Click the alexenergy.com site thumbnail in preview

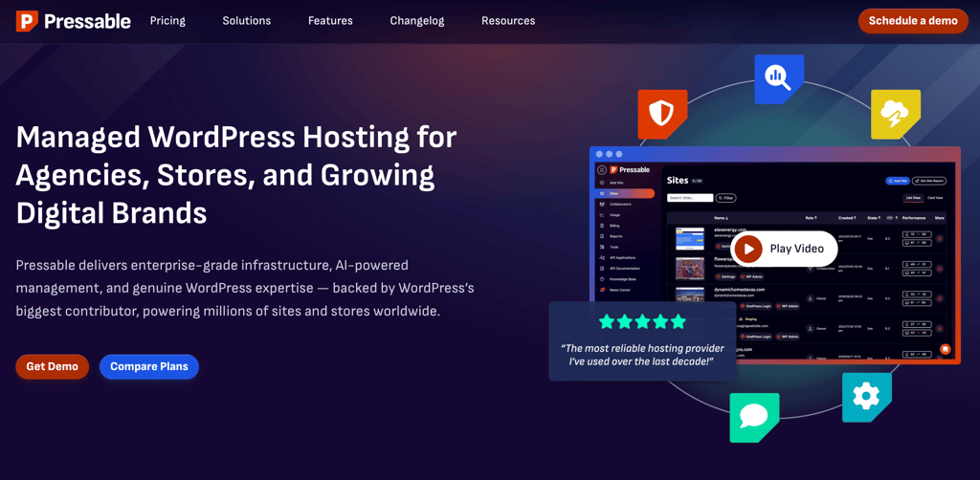[690, 238]
